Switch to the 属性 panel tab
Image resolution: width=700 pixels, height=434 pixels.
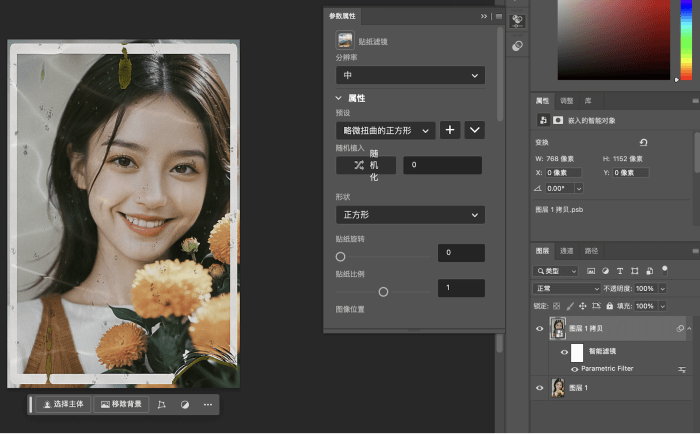[x=542, y=101]
